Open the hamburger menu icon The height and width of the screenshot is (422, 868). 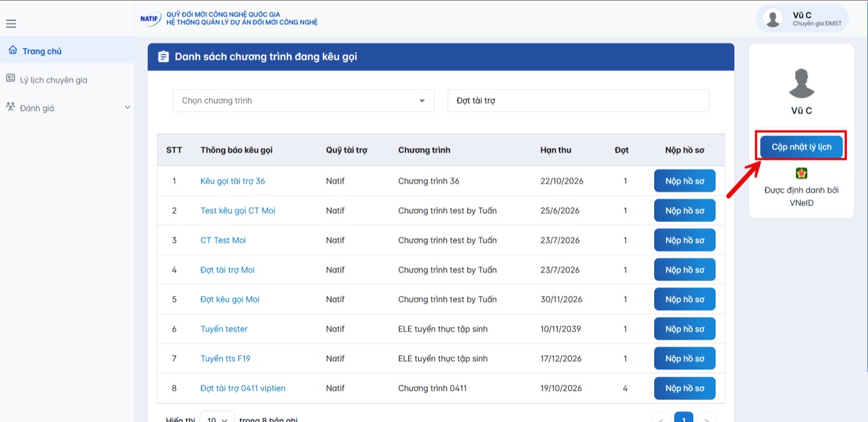tap(11, 24)
